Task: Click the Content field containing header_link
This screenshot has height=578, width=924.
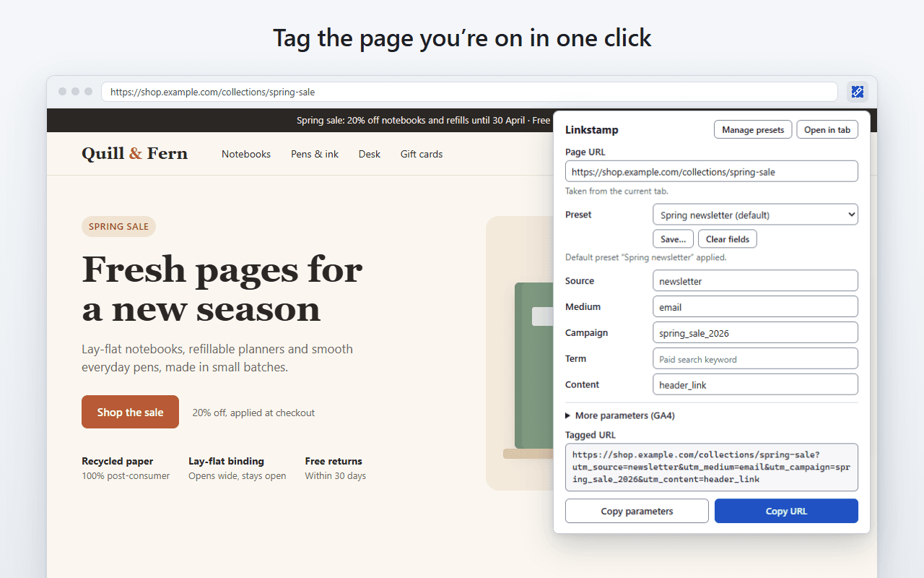Action: [x=755, y=385]
